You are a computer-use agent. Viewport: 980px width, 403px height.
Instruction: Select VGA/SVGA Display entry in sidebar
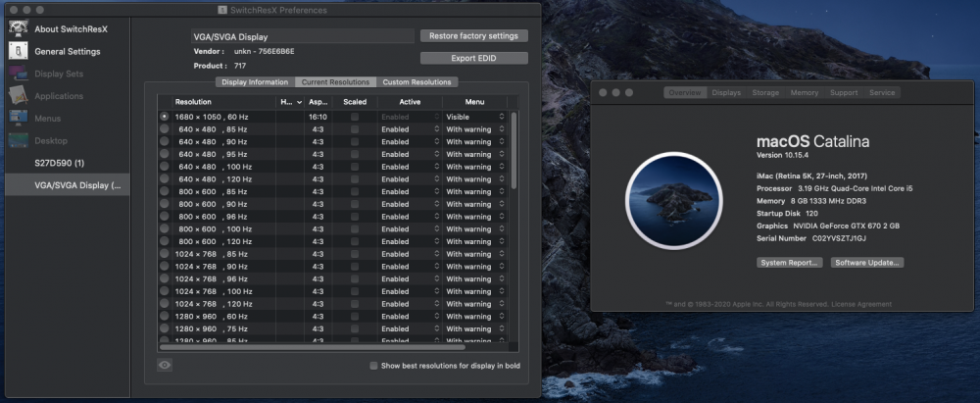click(x=68, y=185)
